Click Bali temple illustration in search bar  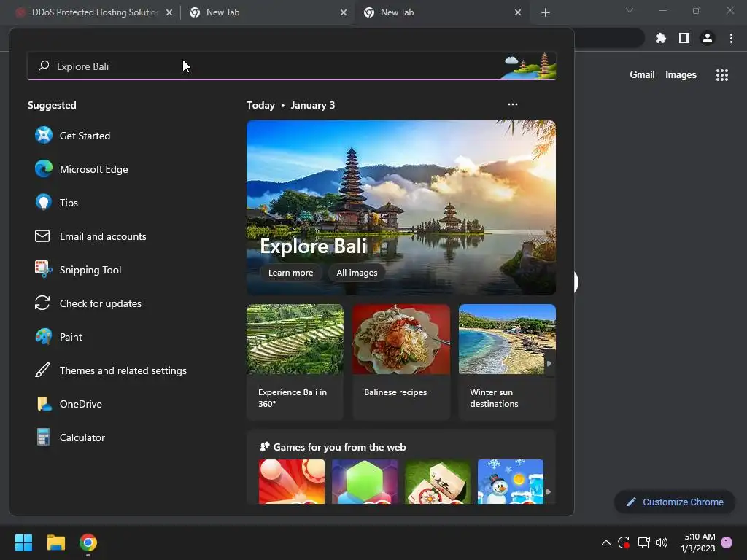pos(530,66)
